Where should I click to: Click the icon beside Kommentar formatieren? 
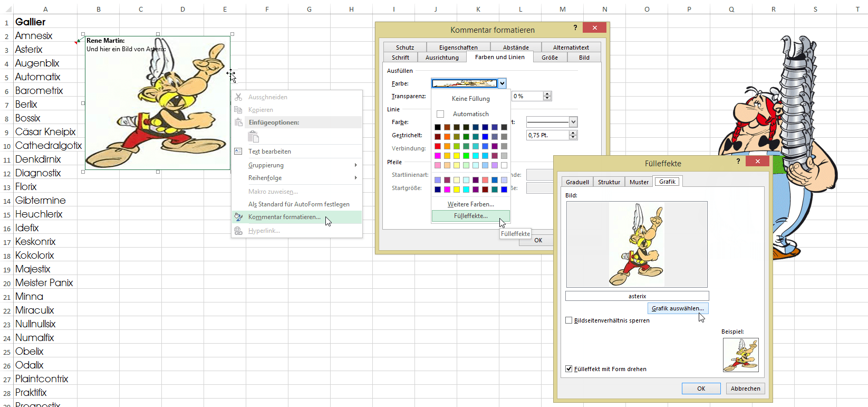click(x=238, y=217)
